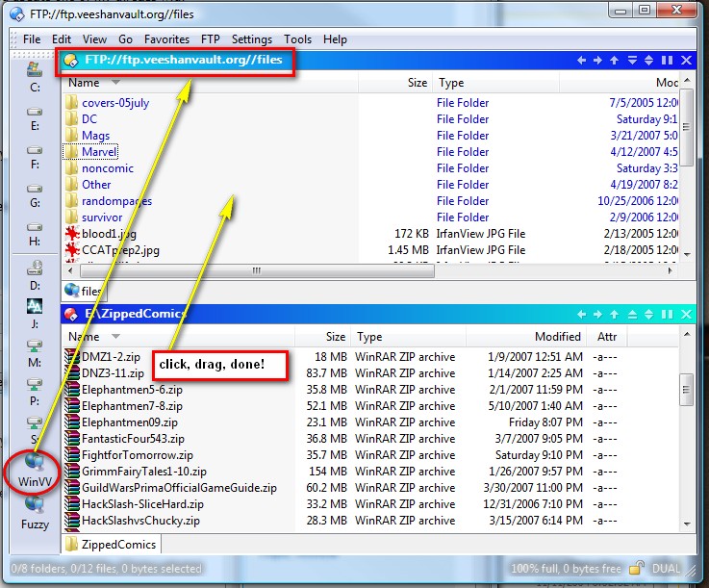Click the Name sort arrow in ZippedComics pane
This screenshot has width=709, height=588.
115,336
